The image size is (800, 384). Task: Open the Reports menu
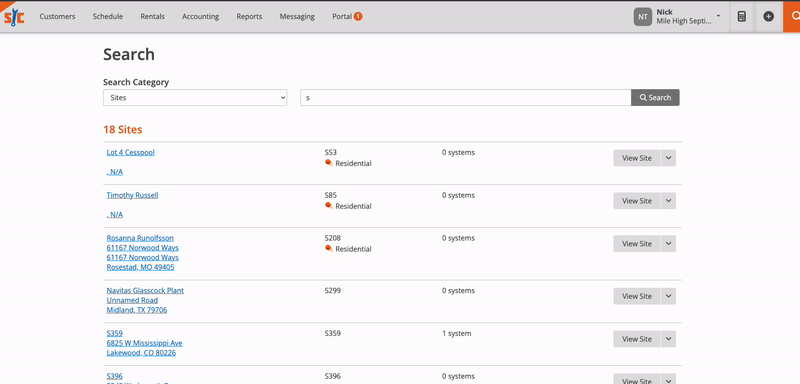(x=249, y=16)
